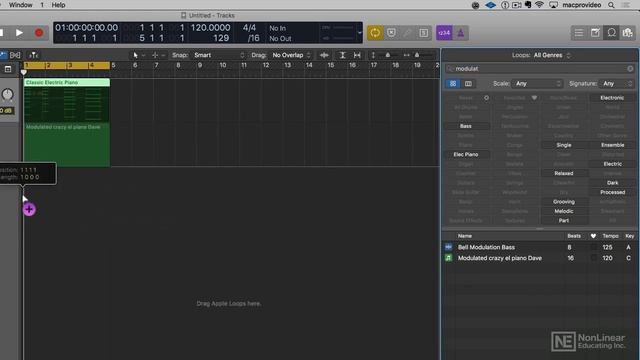Favorite the Modulated crazy el piano Dave loop
The height and width of the screenshot is (360, 640).
pos(593,258)
